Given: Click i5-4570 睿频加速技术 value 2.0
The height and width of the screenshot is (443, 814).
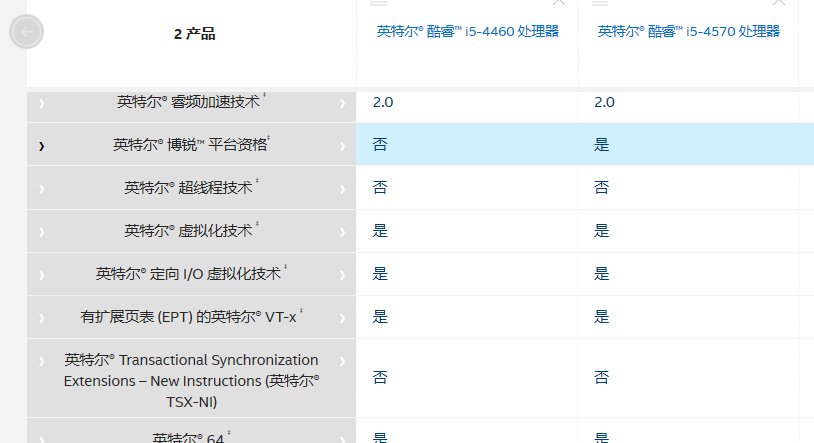Looking at the screenshot, I should tap(604, 102).
